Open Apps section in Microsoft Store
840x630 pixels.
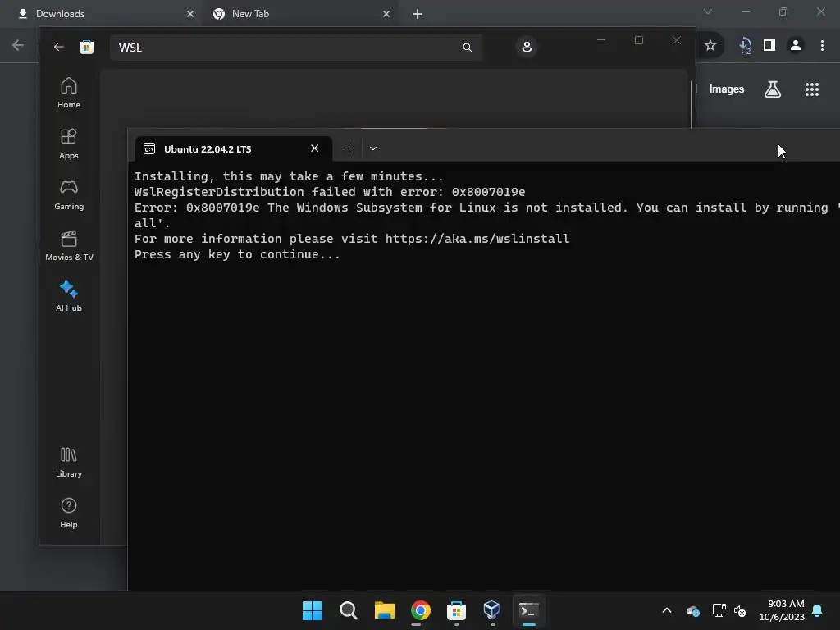(x=69, y=144)
